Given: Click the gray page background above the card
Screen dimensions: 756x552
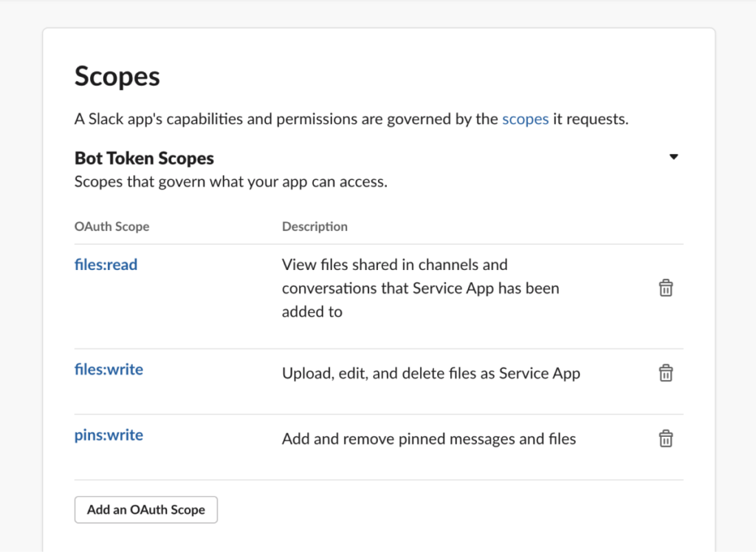Looking at the screenshot, I should pyautogui.click(x=378, y=13).
